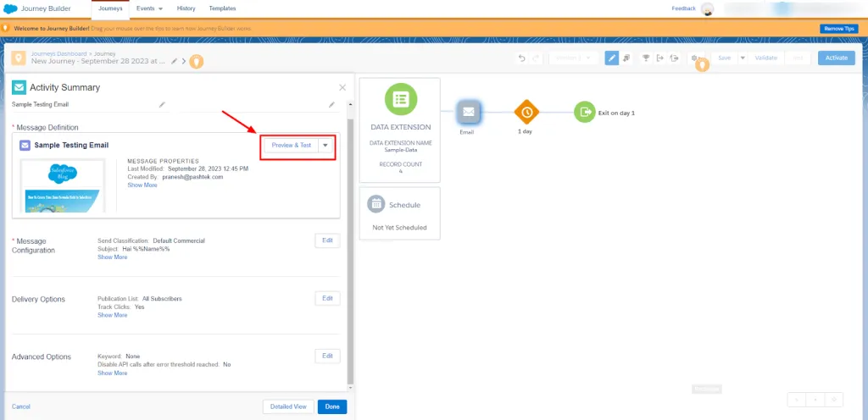Open the Journeys tab
Viewport: 868px width, 420px height.
click(110, 8)
